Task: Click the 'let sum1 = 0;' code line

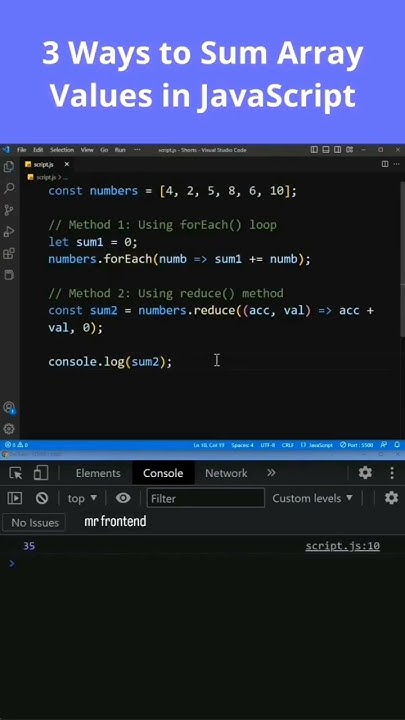Action: [93, 242]
